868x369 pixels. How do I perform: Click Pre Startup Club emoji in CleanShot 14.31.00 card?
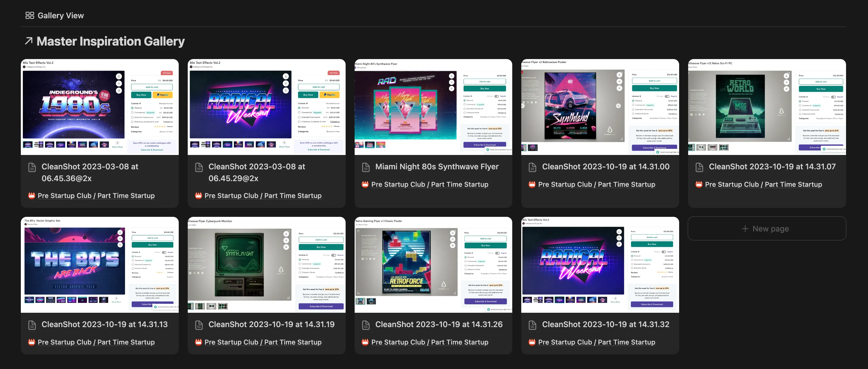tap(532, 184)
